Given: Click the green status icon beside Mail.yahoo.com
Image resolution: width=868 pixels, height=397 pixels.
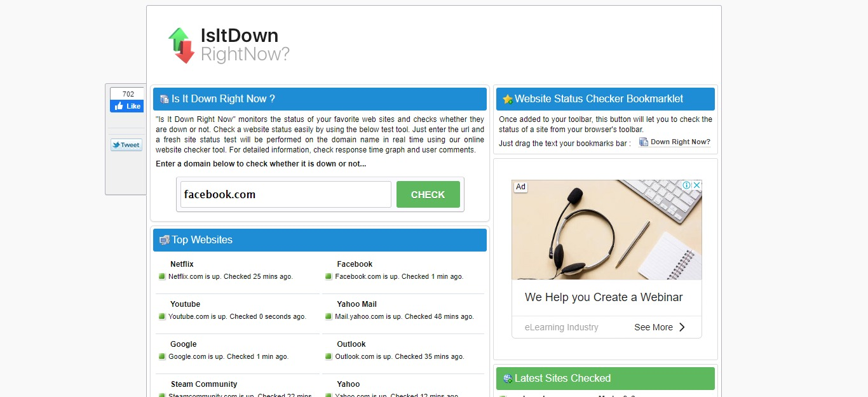Looking at the screenshot, I should tap(329, 316).
